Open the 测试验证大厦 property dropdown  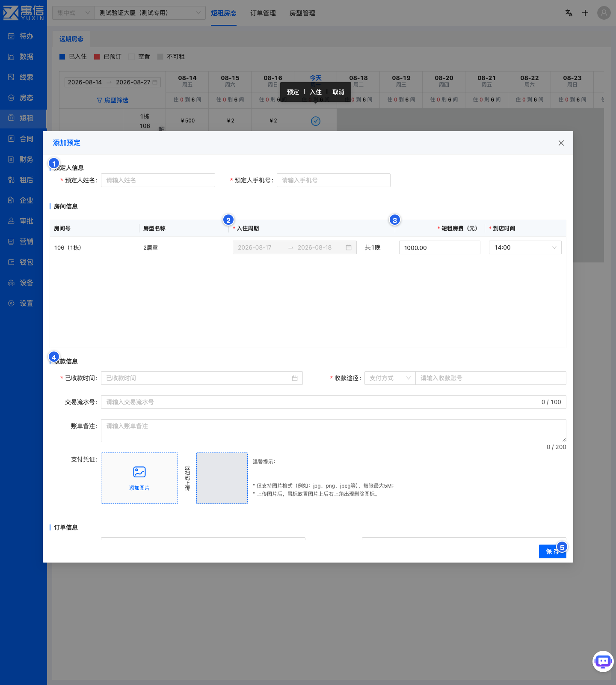pyautogui.click(x=150, y=13)
